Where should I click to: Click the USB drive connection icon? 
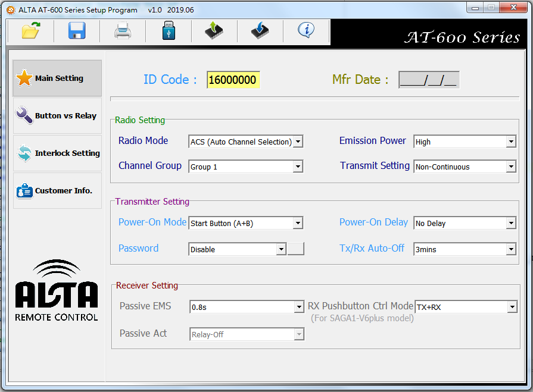169,31
